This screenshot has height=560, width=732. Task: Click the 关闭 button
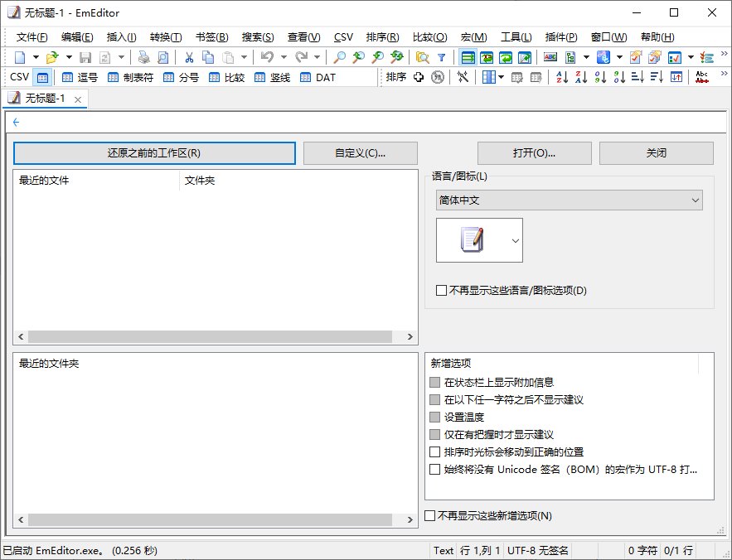click(657, 153)
